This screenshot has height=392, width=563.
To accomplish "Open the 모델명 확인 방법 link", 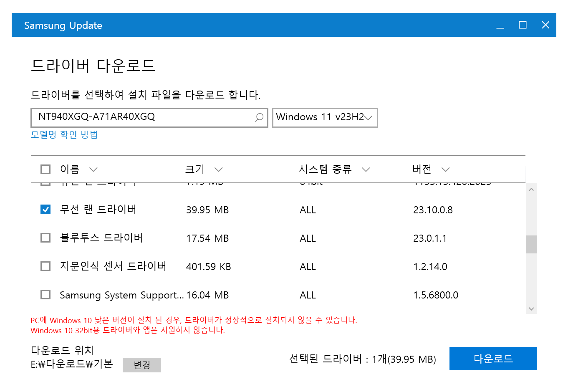I will tap(64, 134).
